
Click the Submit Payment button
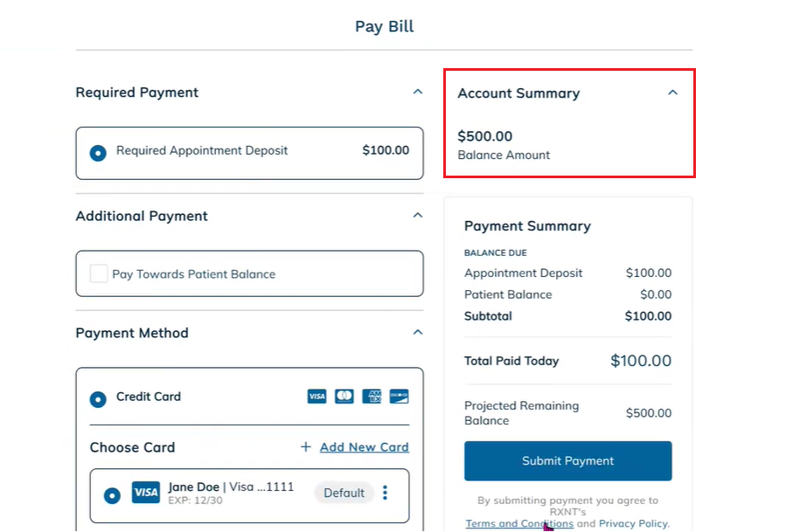pos(568,461)
